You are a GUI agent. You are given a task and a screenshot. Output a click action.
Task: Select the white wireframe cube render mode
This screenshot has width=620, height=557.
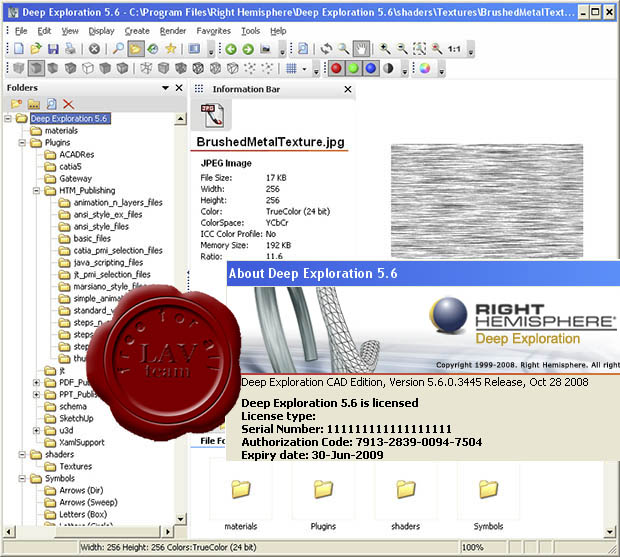88,68
